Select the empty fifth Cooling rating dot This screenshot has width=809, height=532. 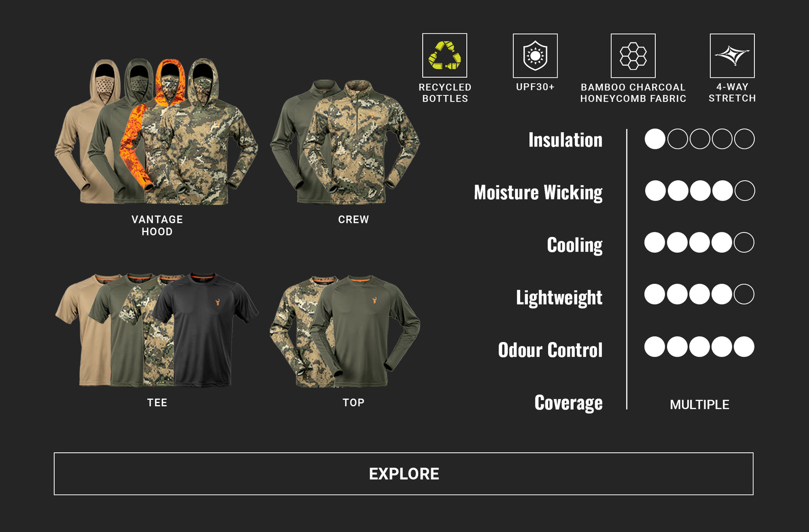point(744,243)
